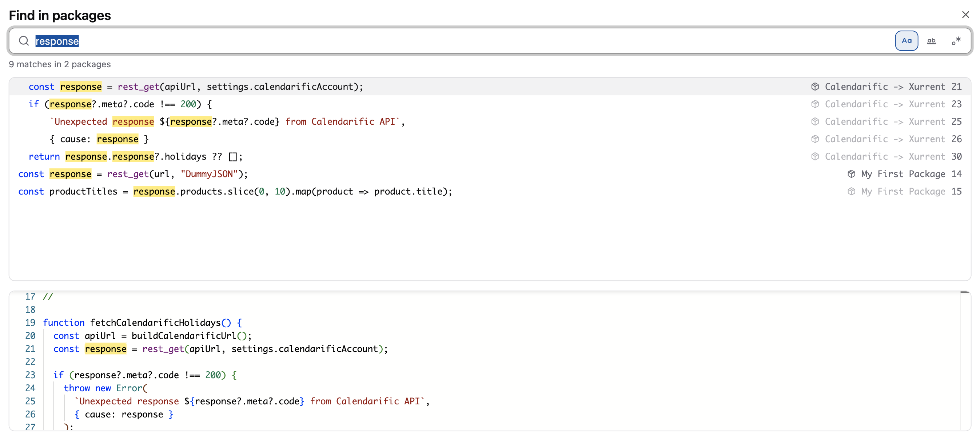This screenshot has width=980, height=440.
Task: Toggle the match case (Aa) option
Action: coord(906,41)
